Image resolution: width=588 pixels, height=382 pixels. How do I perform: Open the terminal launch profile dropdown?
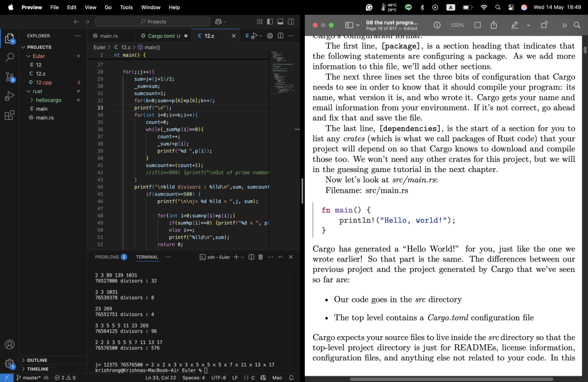pos(243,257)
